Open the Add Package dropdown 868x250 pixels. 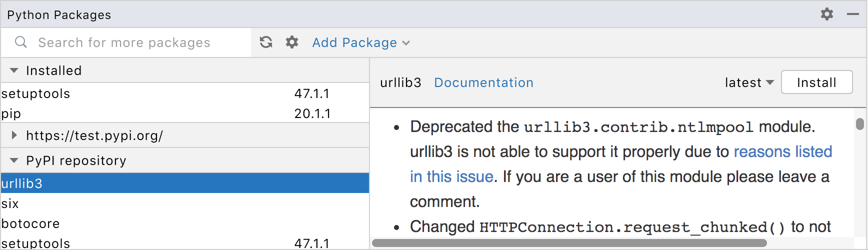[x=360, y=43]
